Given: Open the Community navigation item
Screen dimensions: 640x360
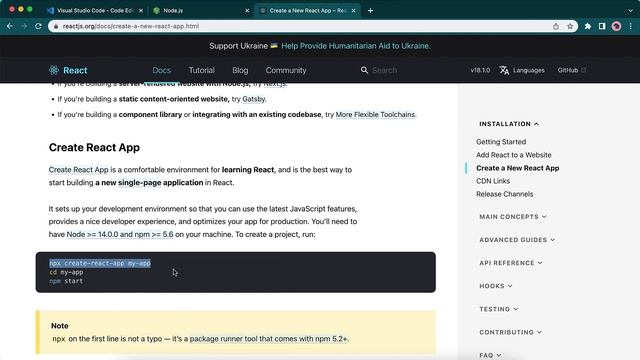Looking at the screenshot, I should [286, 70].
